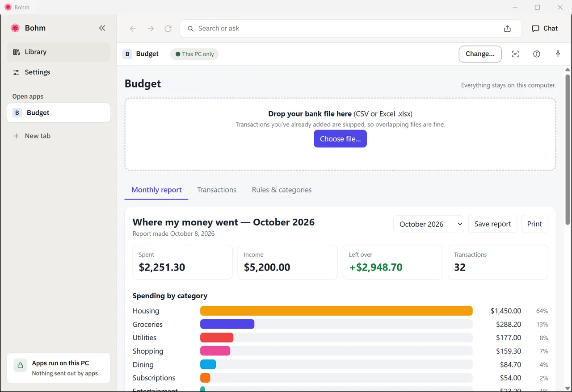Screen dimensions: 572x392
Task: Go forward with the right arrow
Action: pyautogui.click(x=151, y=29)
